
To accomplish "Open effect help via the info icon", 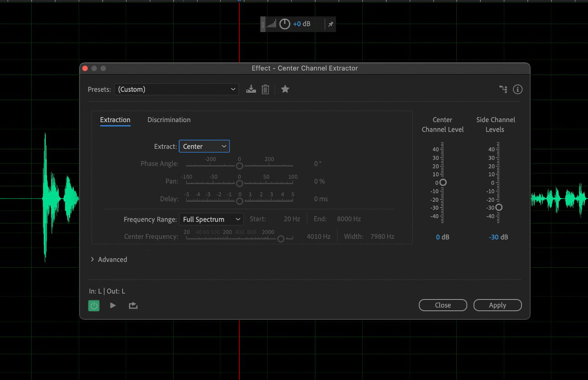I will tap(517, 89).
